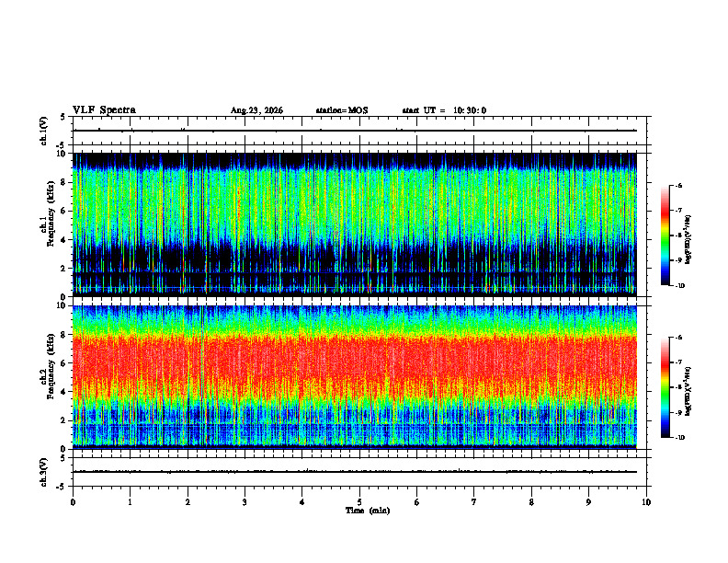The height and width of the screenshot is (563, 728).
Task: Click the -6 label on upper colorbar
Action: (x=678, y=186)
